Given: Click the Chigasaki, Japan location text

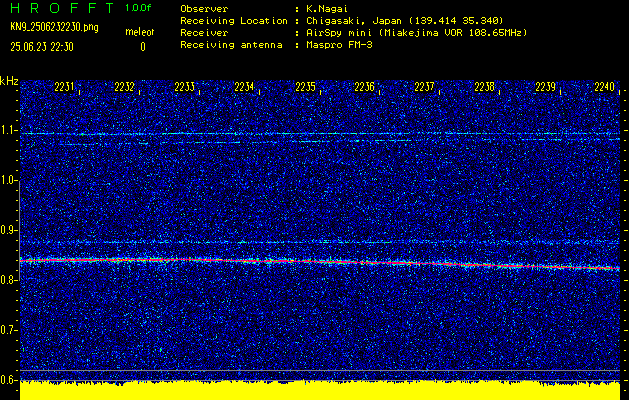Looking at the screenshot, I should pos(405,21).
